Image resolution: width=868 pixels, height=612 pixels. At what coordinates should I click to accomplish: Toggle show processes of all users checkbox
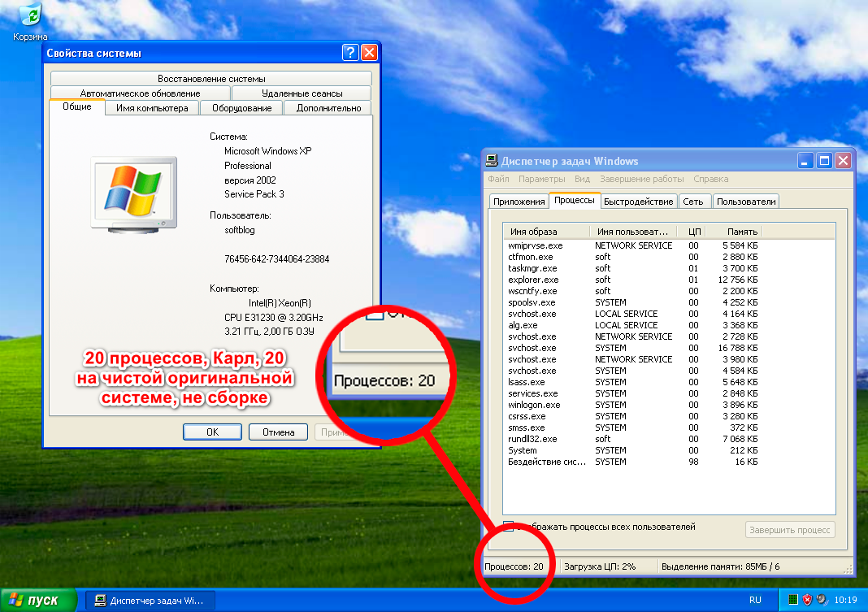[x=508, y=526]
